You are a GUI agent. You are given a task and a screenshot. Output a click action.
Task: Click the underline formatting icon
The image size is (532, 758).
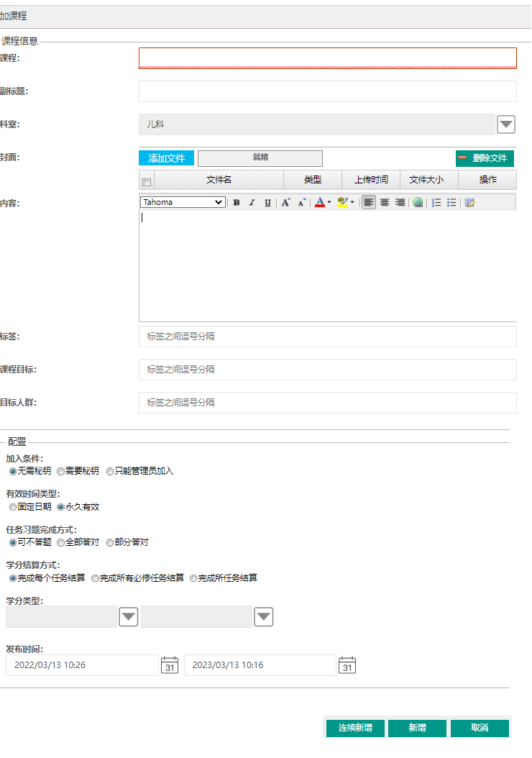click(x=267, y=203)
